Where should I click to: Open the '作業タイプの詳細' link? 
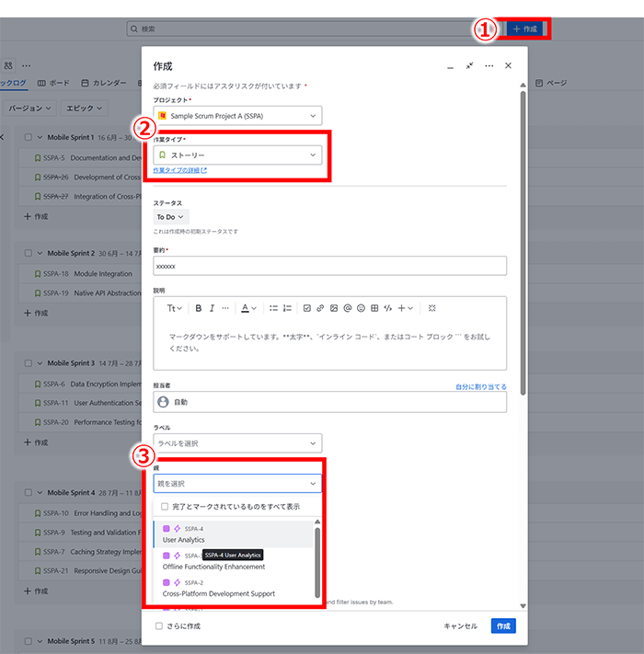179,170
